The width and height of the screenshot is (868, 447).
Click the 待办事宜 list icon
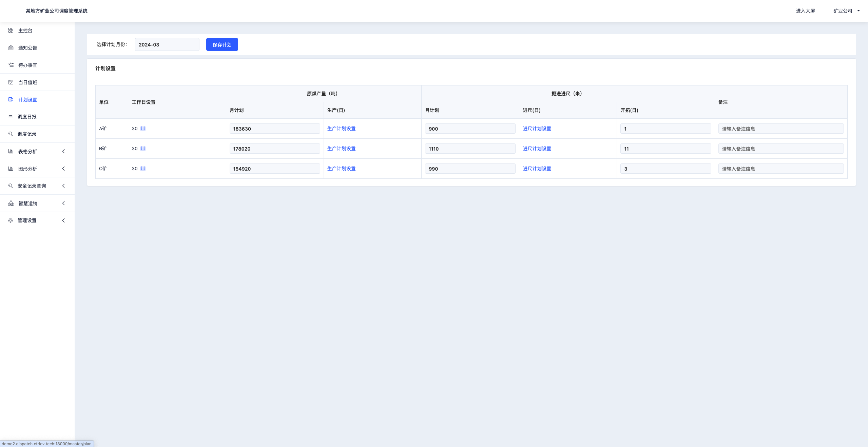11,65
